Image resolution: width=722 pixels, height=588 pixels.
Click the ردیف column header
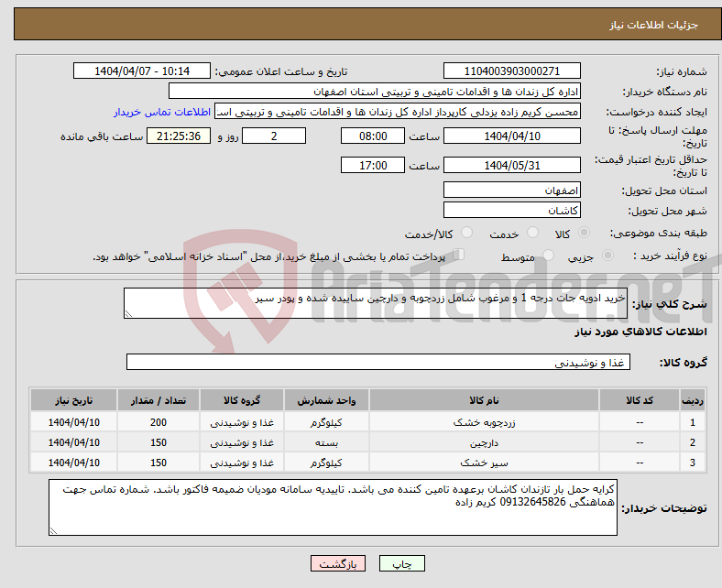pyautogui.click(x=693, y=400)
